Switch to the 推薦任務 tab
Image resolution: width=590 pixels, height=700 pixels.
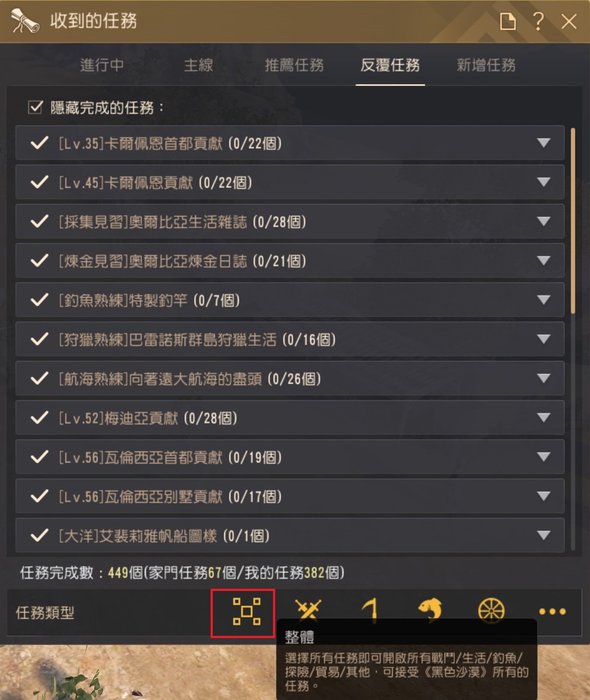pyautogui.click(x=294, y=65)
